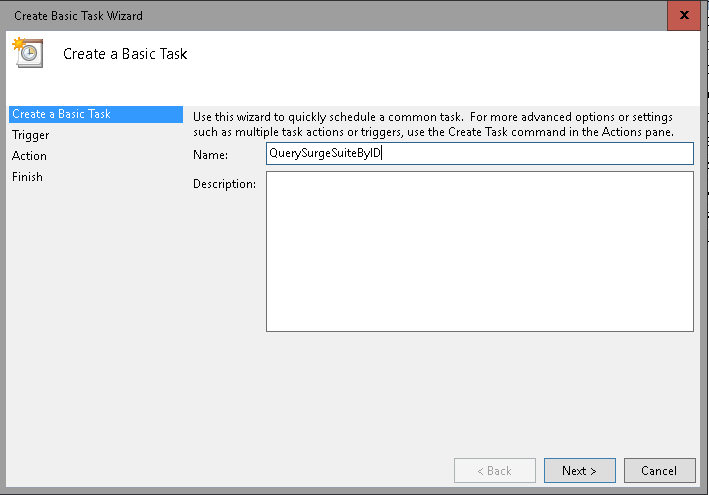Jump to the Finish step
The image size is (709, 495).
pyautogui.click(x=27, y=177)
